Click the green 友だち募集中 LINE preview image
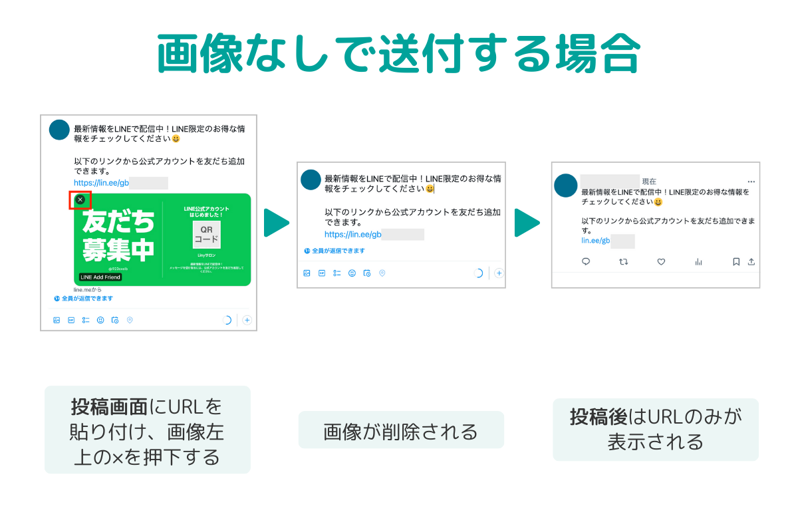 [x=162, y=239]
